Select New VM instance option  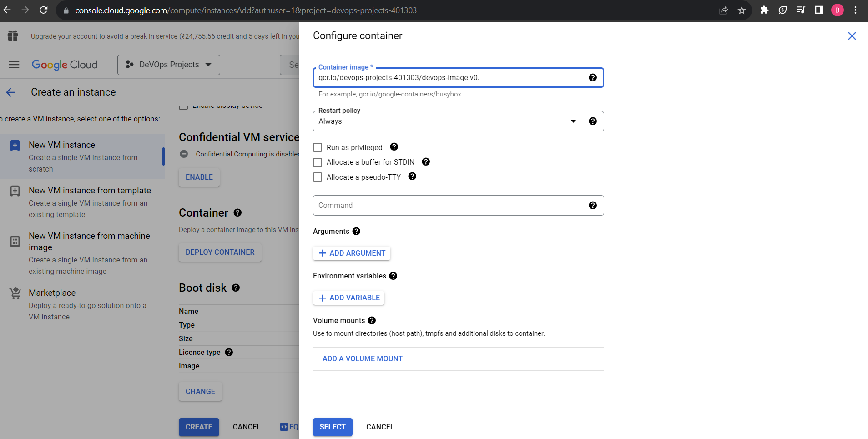(x=82, y=156)
